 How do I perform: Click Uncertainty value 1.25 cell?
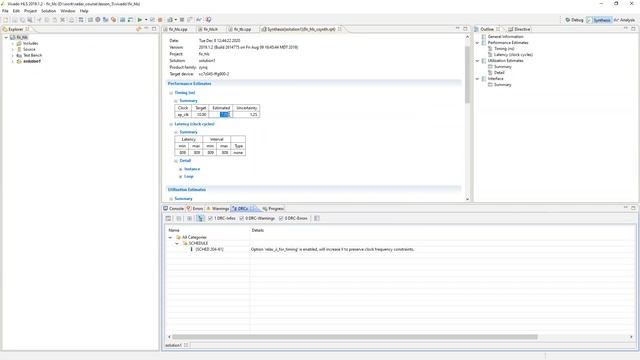coord(246,115)
